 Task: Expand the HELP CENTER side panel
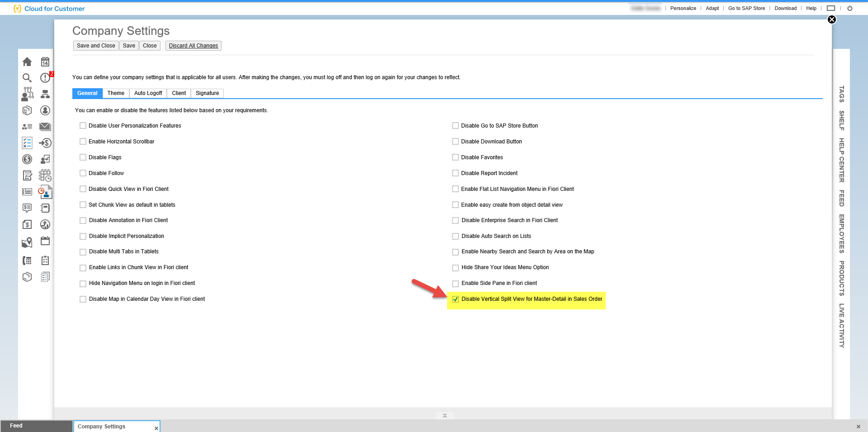(841, 160)
